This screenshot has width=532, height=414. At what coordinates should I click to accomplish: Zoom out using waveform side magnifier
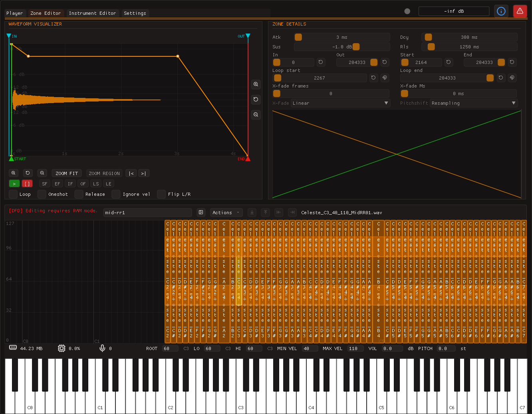pos(256,115)
